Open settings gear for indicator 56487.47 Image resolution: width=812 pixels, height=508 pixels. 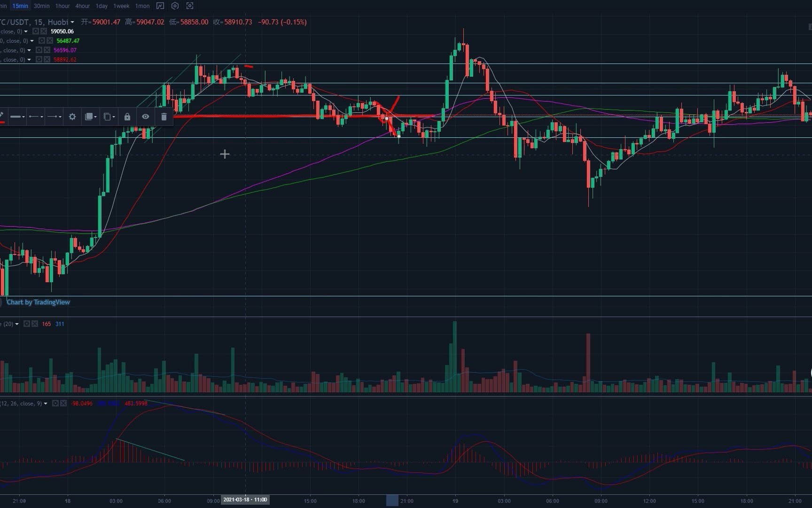pos(42,41)
